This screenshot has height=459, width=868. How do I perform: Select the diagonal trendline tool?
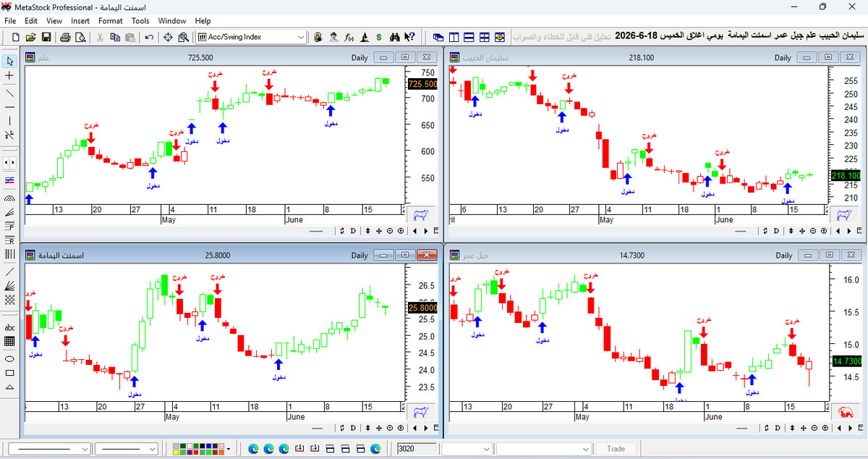(9, 92)
